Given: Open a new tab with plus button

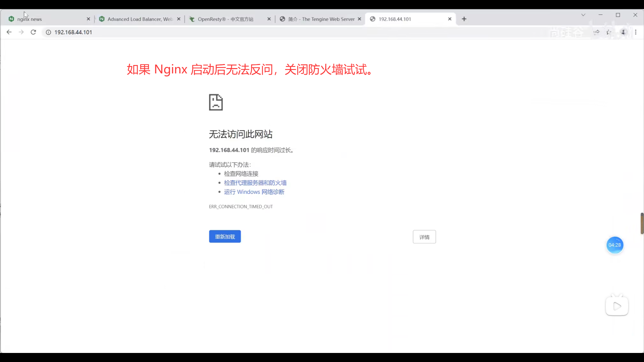Looking at the screenshot, I should pyautogui.click(x=464, y=19).
